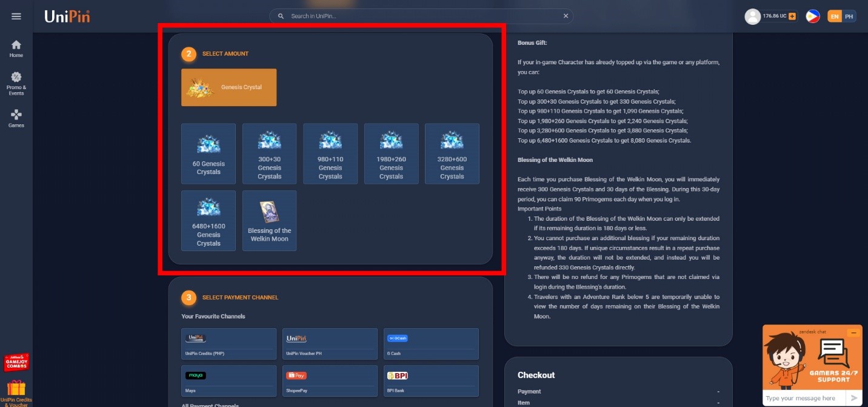Open Games in sidebar

point(16,118)
